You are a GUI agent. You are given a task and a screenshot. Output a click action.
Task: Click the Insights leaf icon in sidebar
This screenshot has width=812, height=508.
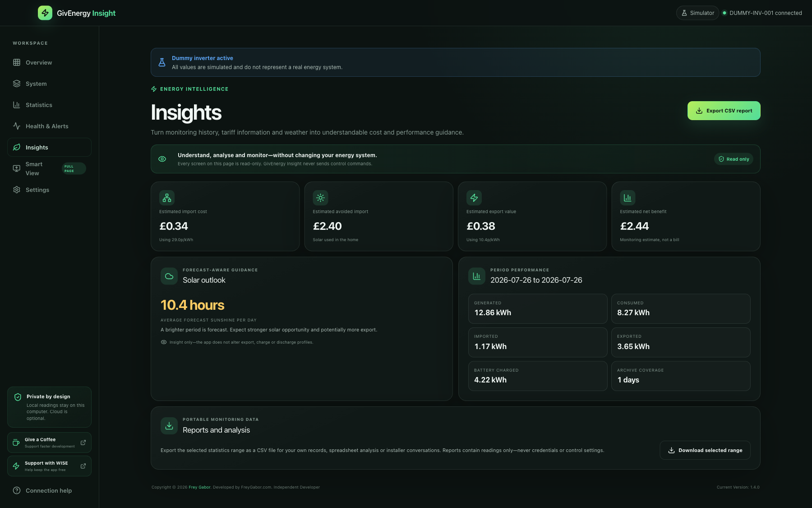click(17, 147)
